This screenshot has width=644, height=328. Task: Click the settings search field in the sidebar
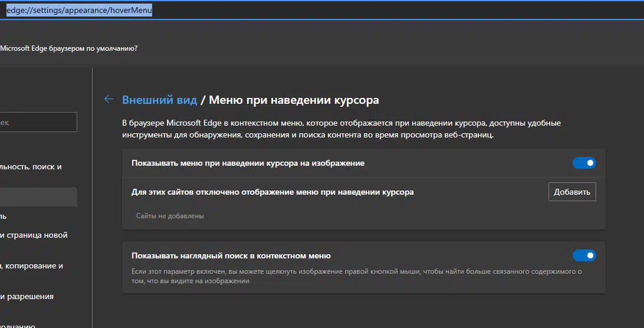click(38, 122)
